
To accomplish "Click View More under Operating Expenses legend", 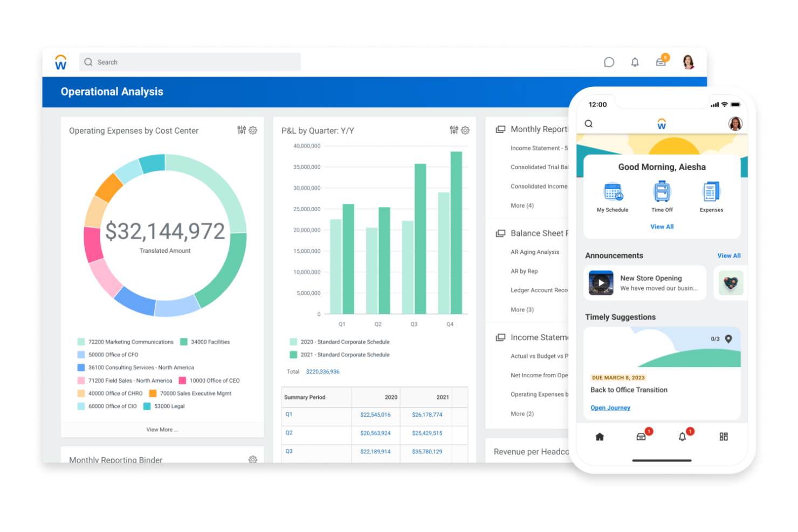I will point(162,430).
